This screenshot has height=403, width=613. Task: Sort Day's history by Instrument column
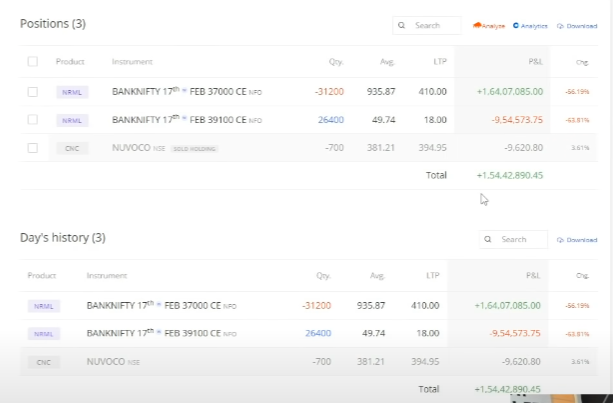107,276
